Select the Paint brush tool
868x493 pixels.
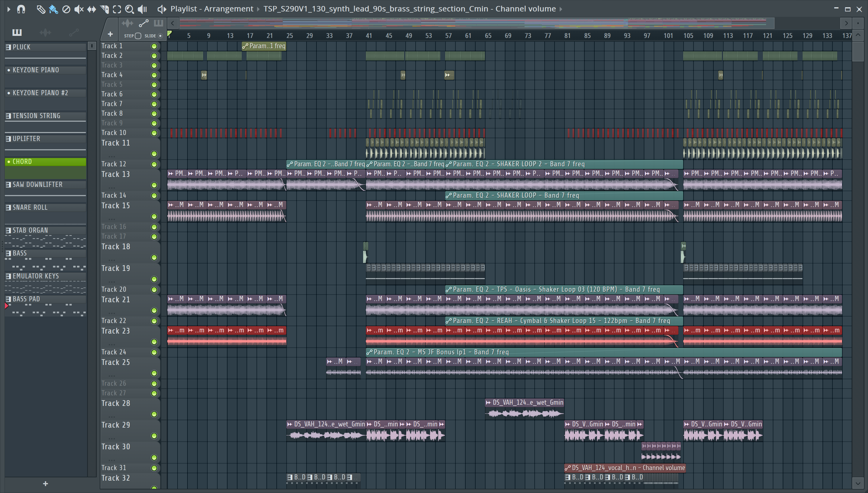click(53, 9)
